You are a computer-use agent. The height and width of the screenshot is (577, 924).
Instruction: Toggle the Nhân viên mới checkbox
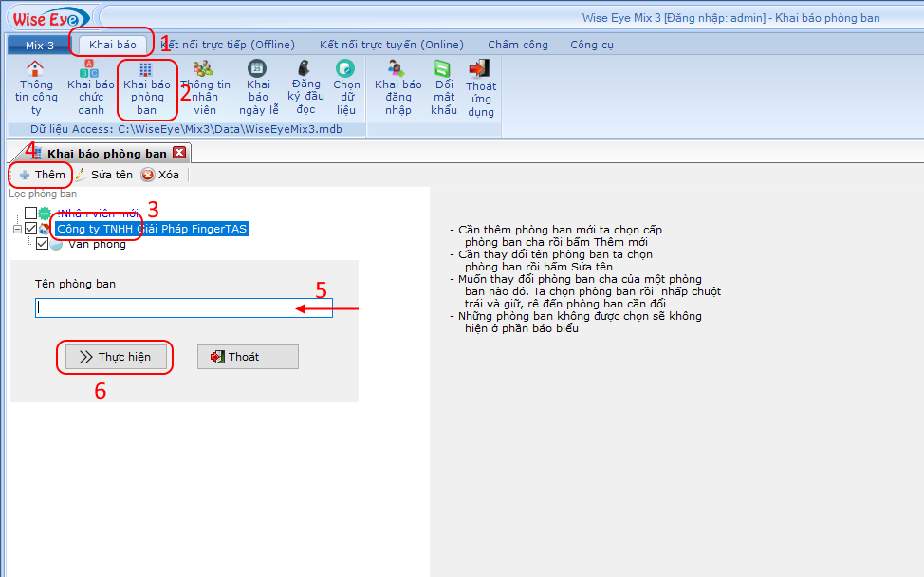31,214
